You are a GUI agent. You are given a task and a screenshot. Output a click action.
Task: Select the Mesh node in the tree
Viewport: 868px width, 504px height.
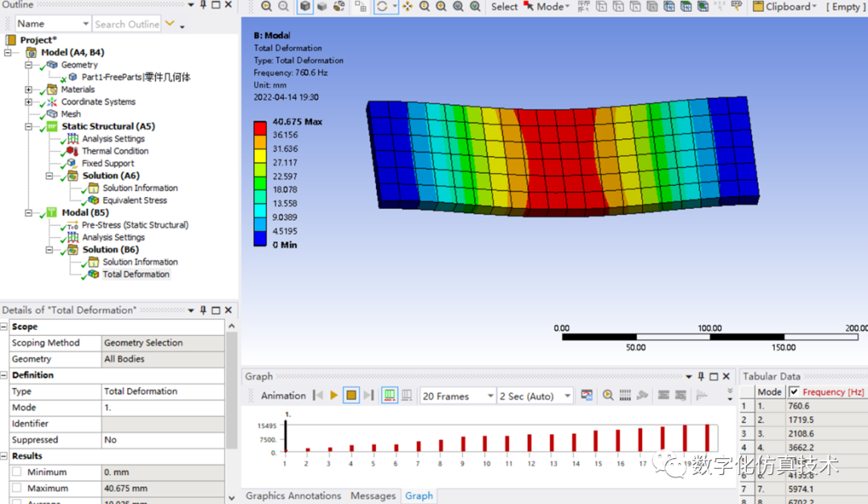tap(71, 113)
